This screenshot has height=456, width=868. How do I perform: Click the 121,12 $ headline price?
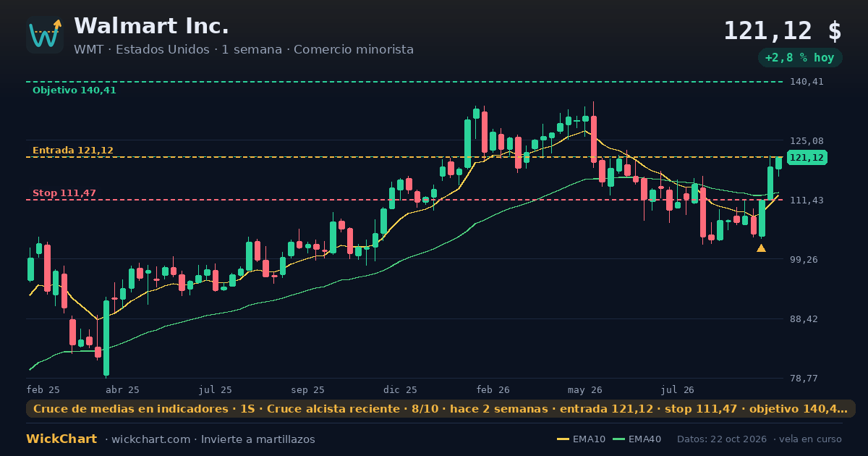pyautogui.click(x=783, y=30)
